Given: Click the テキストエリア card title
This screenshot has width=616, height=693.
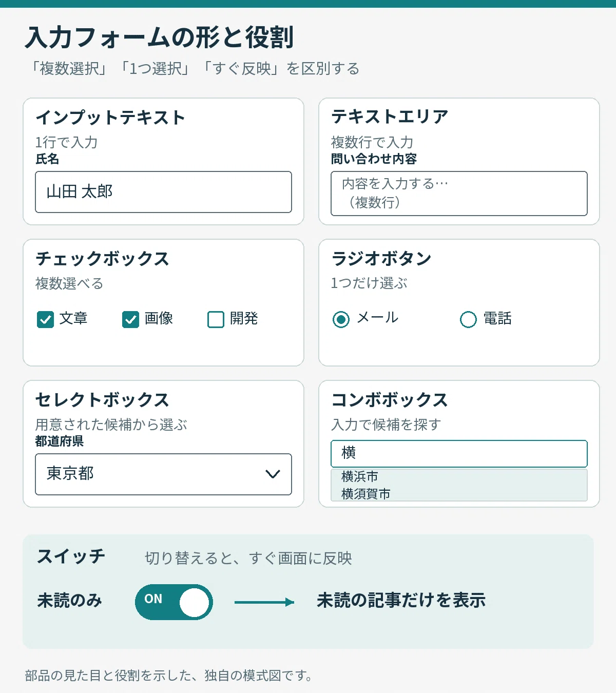Looking at the screenshot, I should click(390, 117).
